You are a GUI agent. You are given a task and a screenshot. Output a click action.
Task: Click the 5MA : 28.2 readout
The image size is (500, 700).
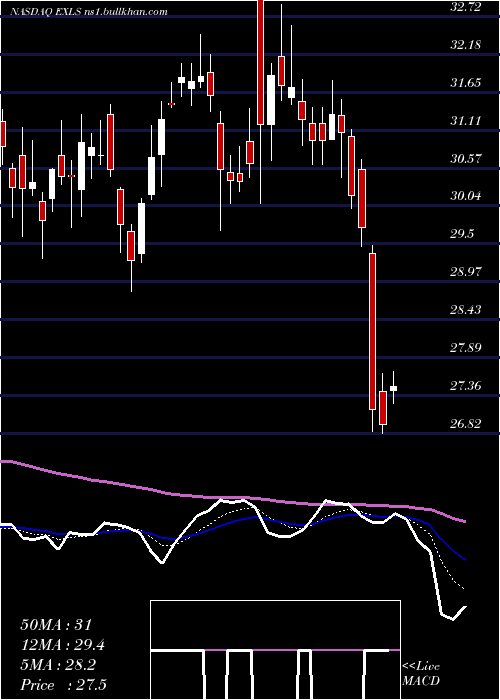(x=58, y=666)
